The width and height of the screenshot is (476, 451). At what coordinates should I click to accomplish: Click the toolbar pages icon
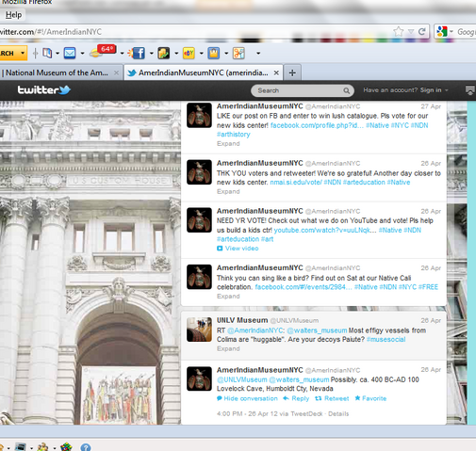point(47,53)
